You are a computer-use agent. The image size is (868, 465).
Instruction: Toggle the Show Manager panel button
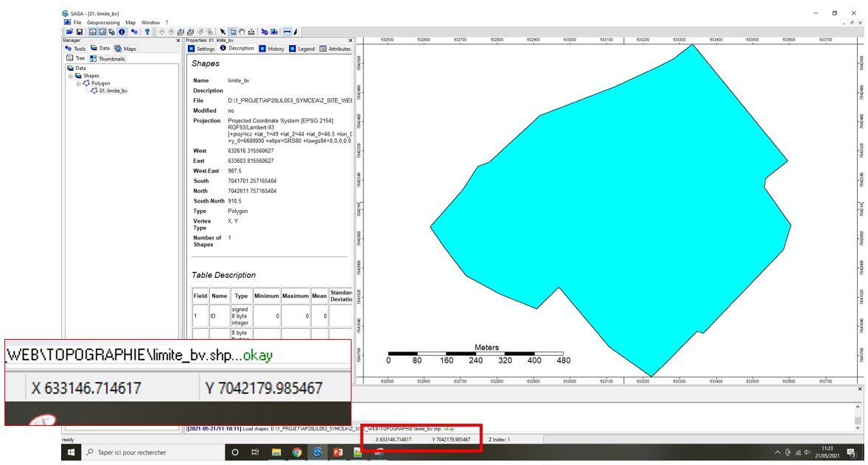pos(93,32)
